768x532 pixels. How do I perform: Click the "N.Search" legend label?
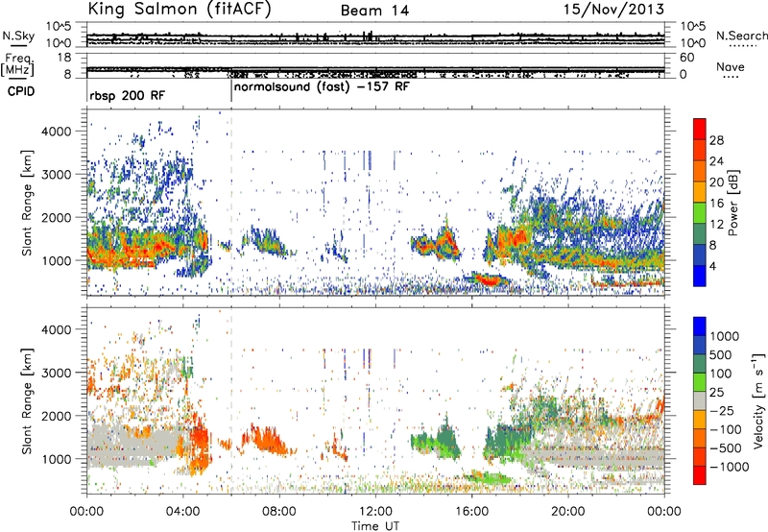741,36
